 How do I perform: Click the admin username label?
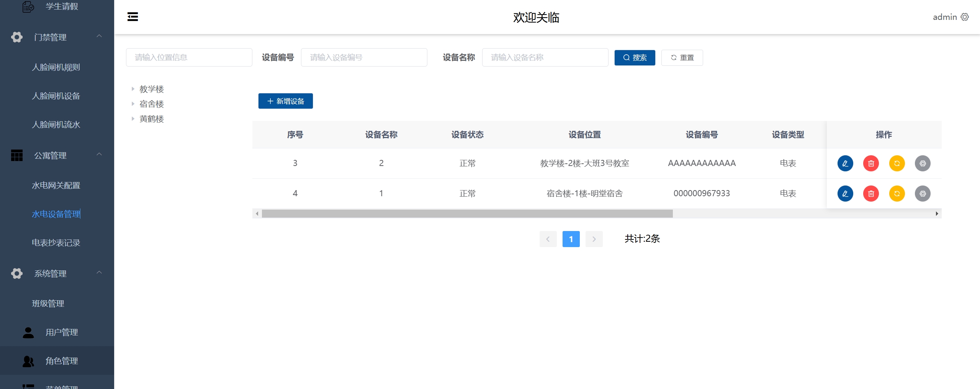(945, 17)
